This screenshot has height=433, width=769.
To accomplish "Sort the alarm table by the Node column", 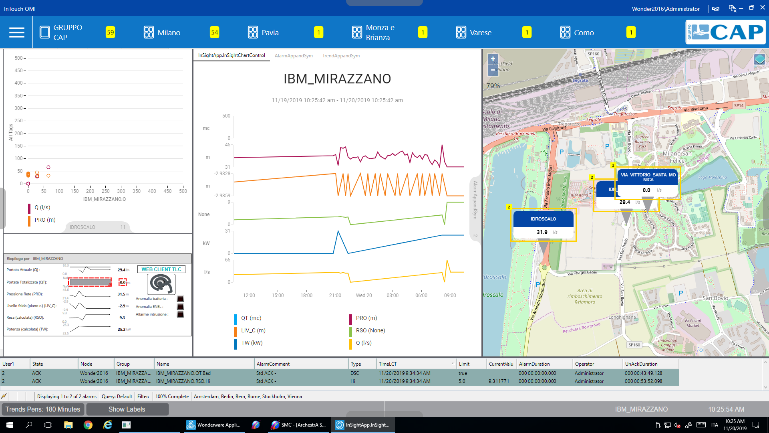I will tap(97, 364).
